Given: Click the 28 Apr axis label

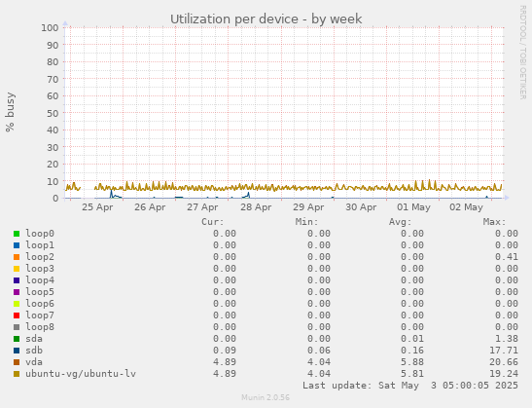Looking at the screenshot, I should click(x=256, y=207).
